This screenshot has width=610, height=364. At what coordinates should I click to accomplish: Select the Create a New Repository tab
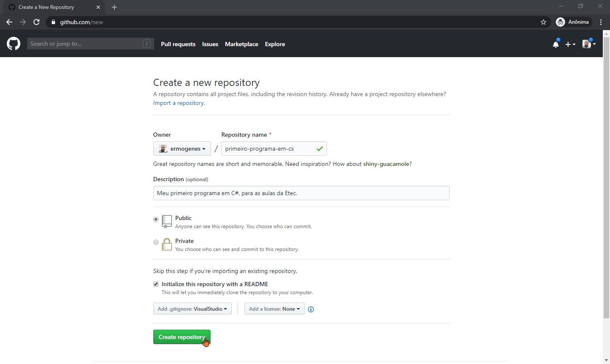click(54, 7)
